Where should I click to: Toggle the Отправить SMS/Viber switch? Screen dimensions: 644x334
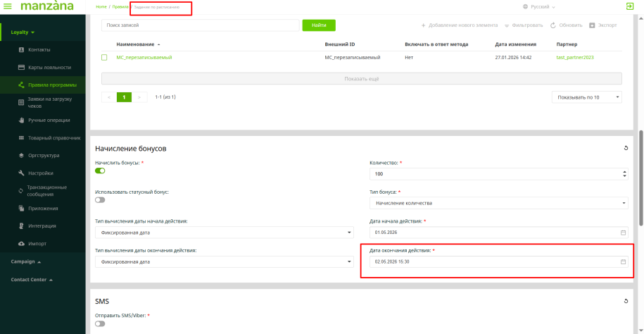[100, 323]
